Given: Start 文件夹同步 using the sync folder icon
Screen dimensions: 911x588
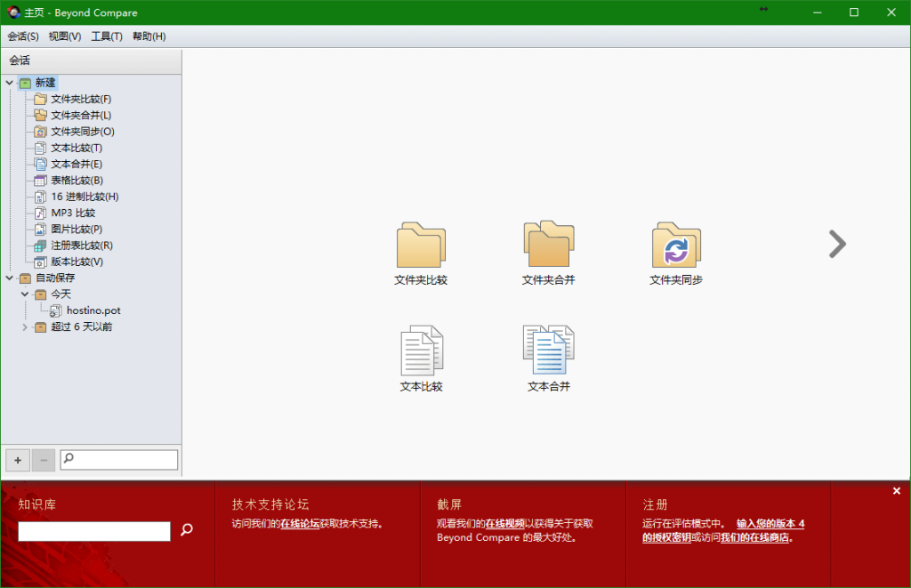Looking at the screenshot, I should point(676,246).
